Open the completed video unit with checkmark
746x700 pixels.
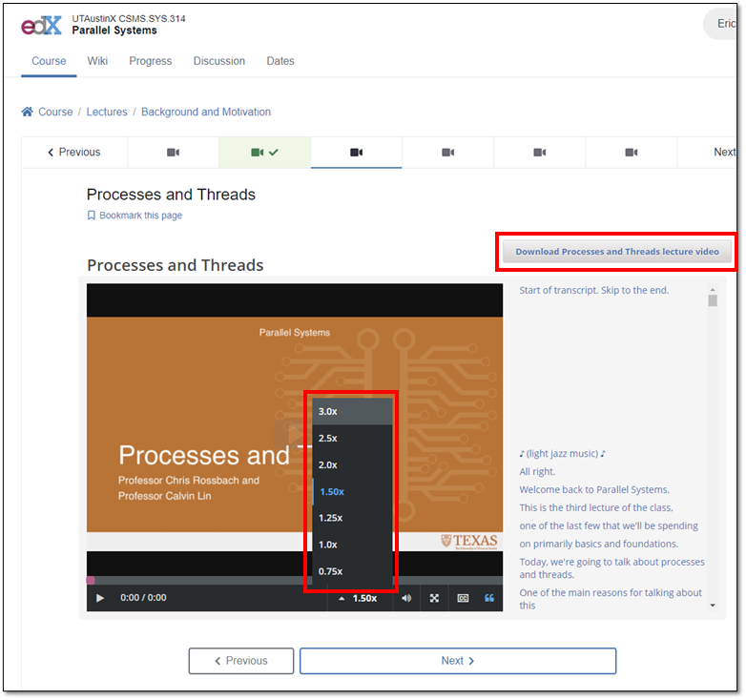pyautogui.click(x=264, y=153)
